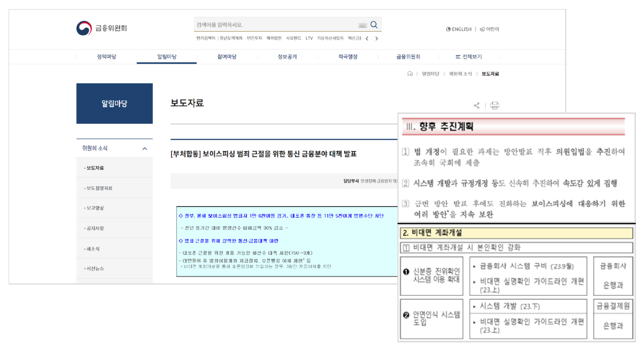Open the 정보공개 menu
Viewport: 644px width, 352px height.
[287, 57]
